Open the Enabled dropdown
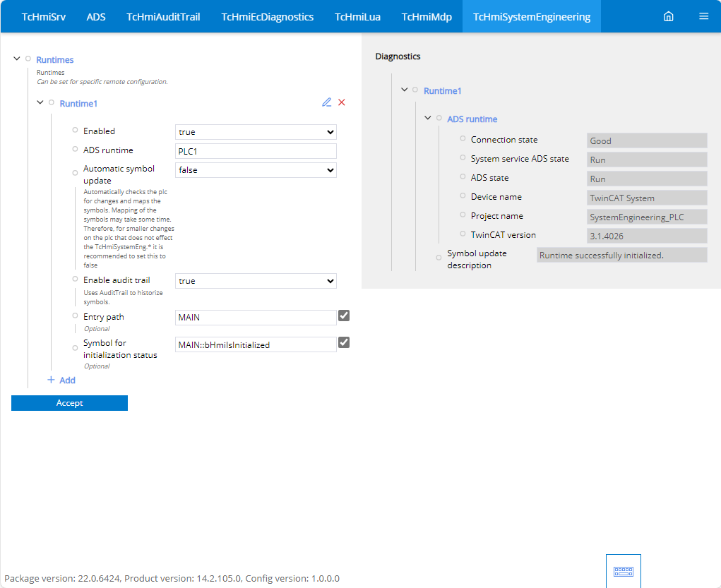Screen dimensions: 721x588 pos(256,132)
